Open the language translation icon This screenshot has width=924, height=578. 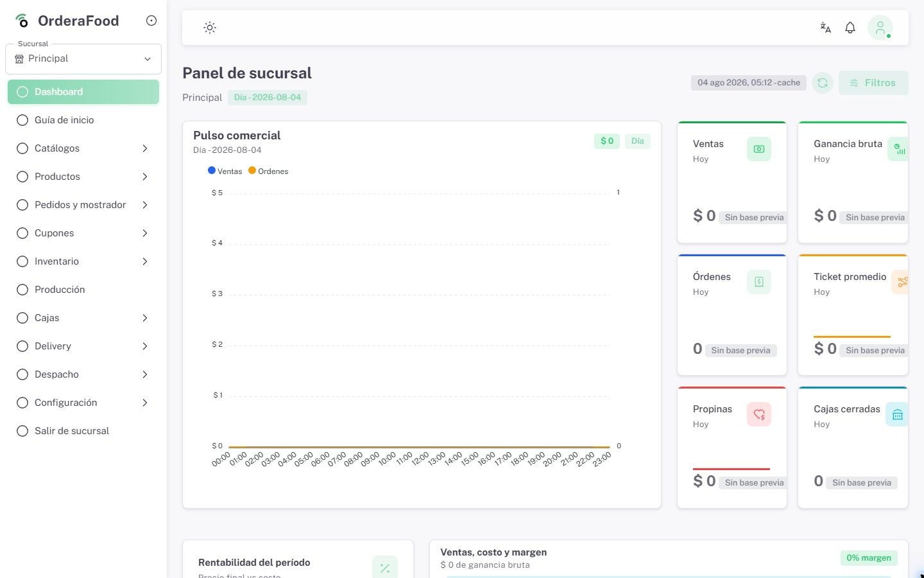click(x=826, y=28)
